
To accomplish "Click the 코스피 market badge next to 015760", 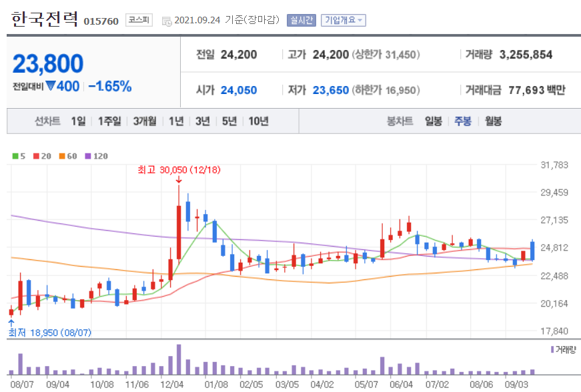I will 139,19.
